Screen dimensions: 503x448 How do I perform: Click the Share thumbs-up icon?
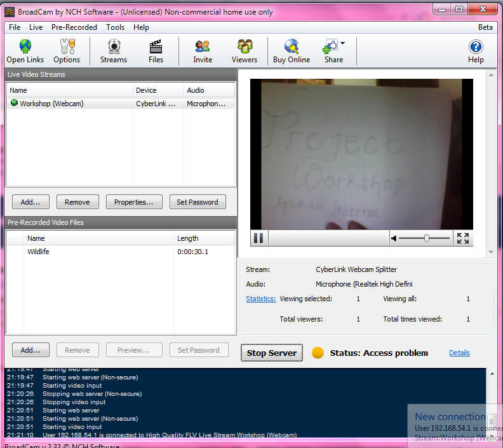click(331, 47)
